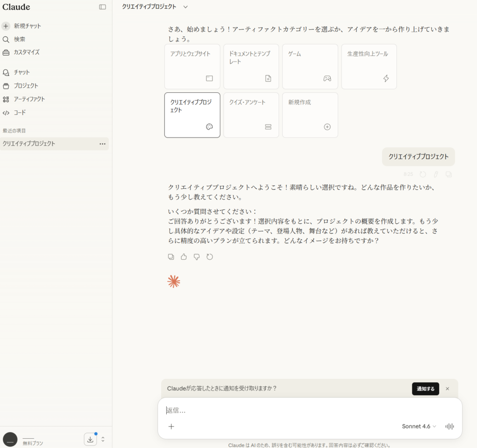Start voice dictation with the waveform icon
This screenshot has width=477, height=448.
click(449, 426)
